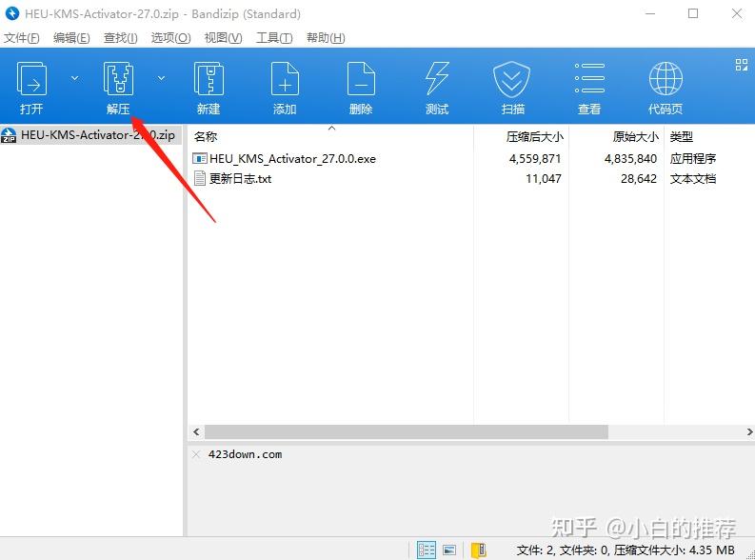Click the right scroll arrow of file list
Image resolution: width=755 pixels, height=560 pixels.
click(749, 432)
